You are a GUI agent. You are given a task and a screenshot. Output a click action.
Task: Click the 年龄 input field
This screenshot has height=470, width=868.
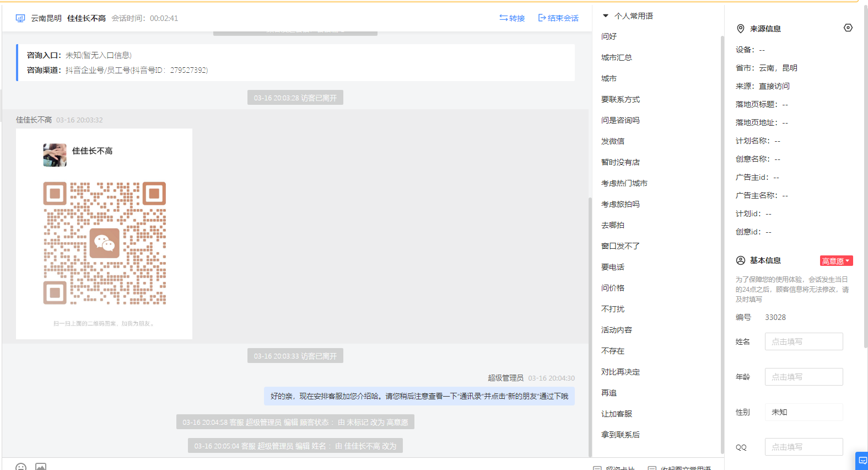pyautogui.click(x=804, y=377)
